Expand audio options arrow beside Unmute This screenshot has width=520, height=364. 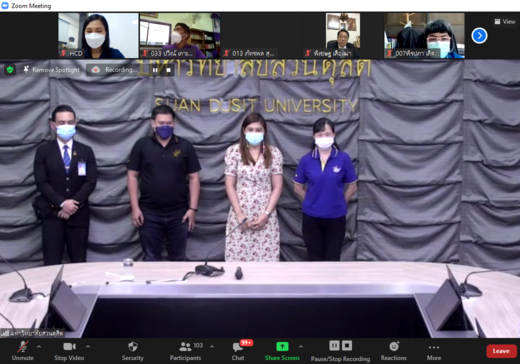pos(39,347)
